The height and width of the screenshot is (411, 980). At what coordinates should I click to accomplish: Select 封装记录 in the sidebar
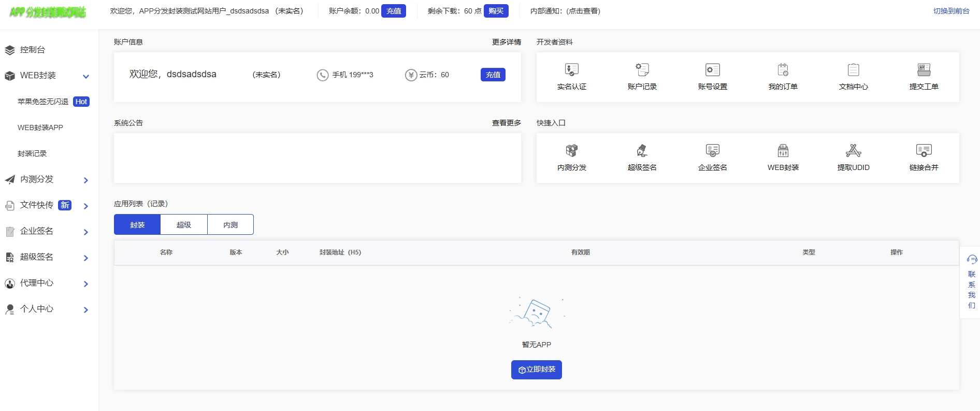32,153
